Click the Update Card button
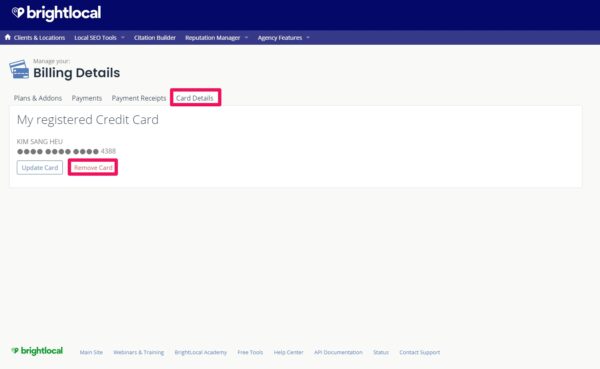The image size is (600, 369). click(40, 168)
